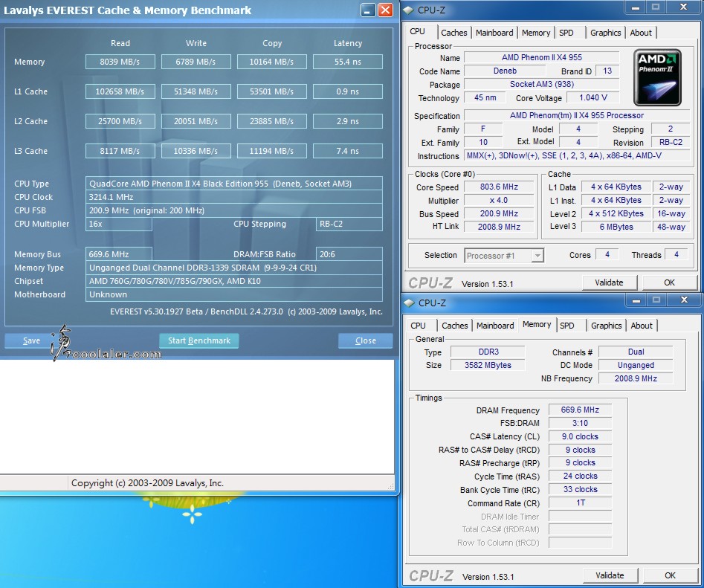Viewport: 704px width, 588px height.
Task: Click the Code Name value Deneb
Action: (505, 71)
